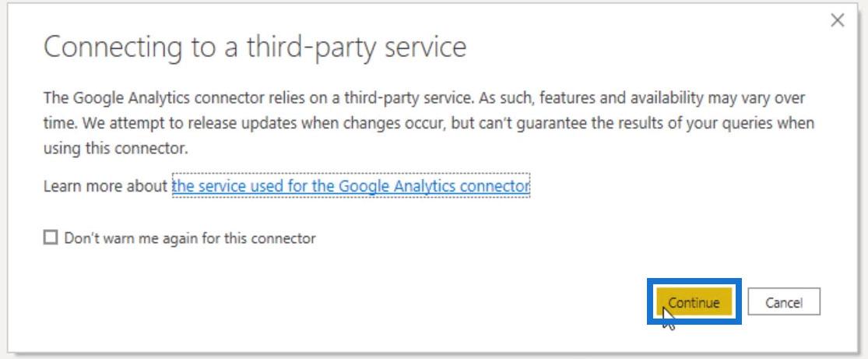868x359 pixels.
Task: Click the "Connecting to a third-party service" heading
Action: pos(255,48)
